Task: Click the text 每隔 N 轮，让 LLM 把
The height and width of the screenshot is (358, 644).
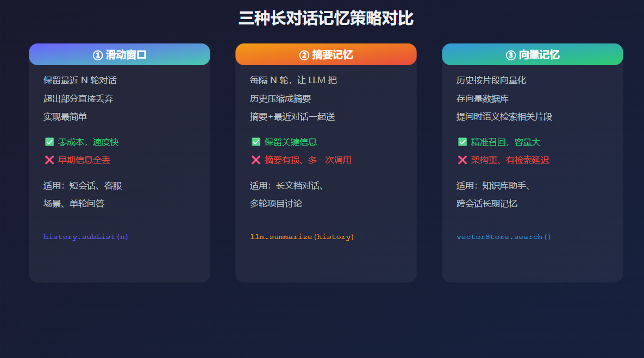Action: point(293,80)
